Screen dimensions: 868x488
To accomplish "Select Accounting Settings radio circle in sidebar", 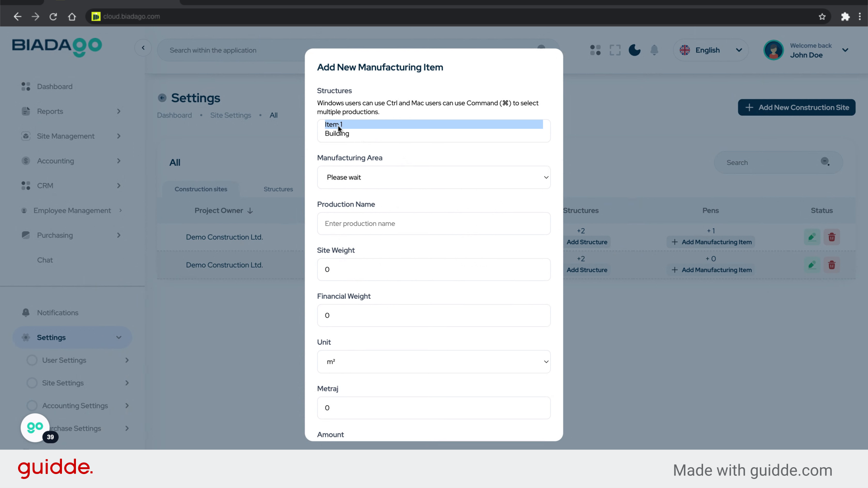I will 32,406.
